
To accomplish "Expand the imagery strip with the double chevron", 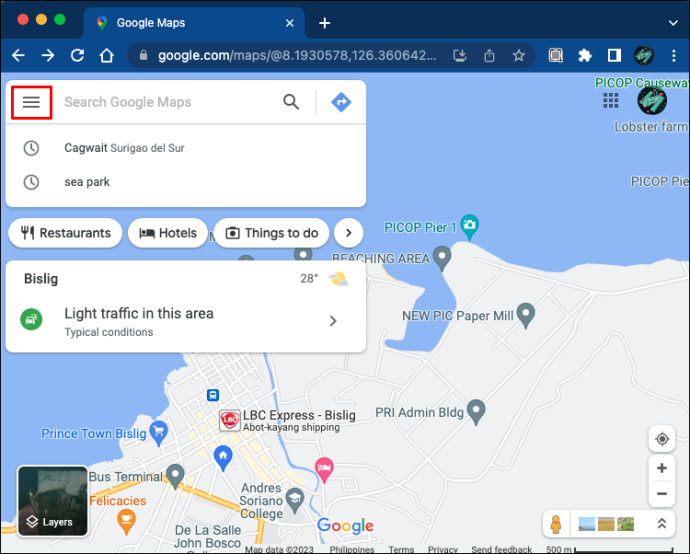I will click(x=661, y=524).
